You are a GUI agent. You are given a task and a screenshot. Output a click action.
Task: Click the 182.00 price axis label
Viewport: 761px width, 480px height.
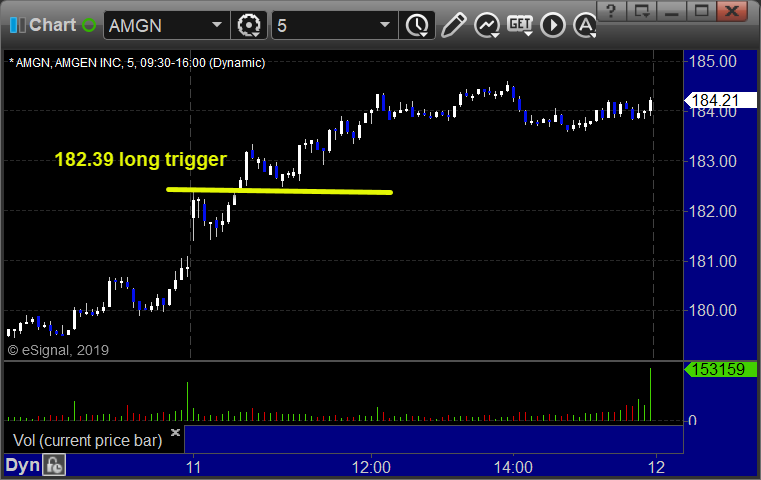click(712, 211)
